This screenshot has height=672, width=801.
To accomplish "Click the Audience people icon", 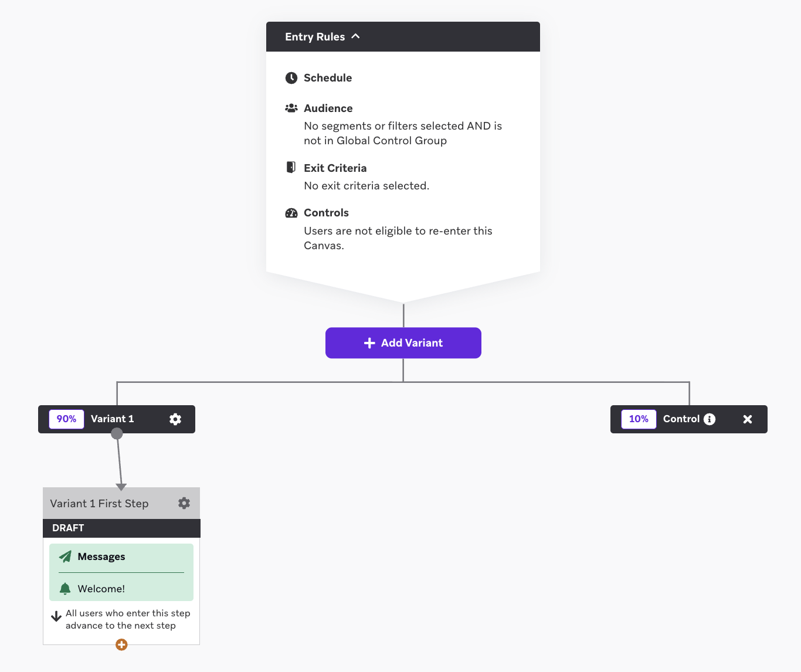I will tap(291, 108).
